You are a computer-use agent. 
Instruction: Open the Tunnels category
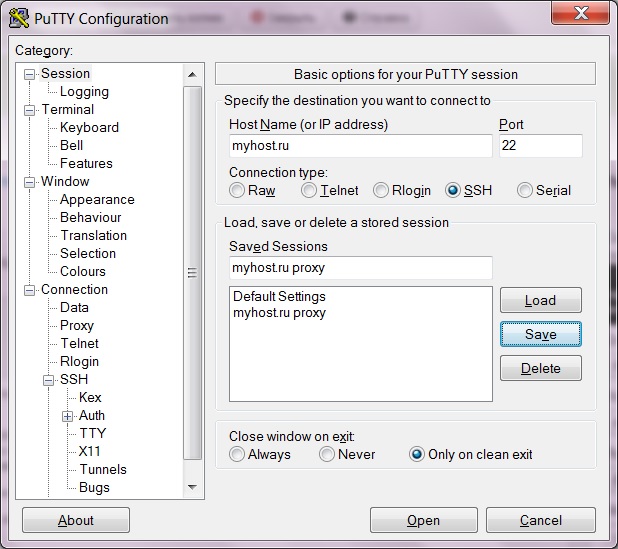(x=103, y=469)
